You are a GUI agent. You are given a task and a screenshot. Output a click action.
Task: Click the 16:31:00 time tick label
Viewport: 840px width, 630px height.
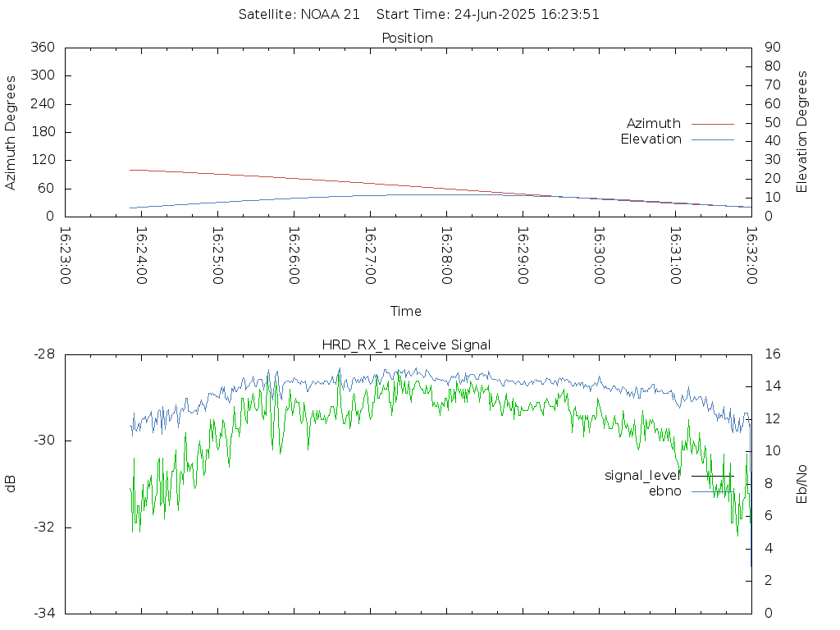(x=676, y=256)
